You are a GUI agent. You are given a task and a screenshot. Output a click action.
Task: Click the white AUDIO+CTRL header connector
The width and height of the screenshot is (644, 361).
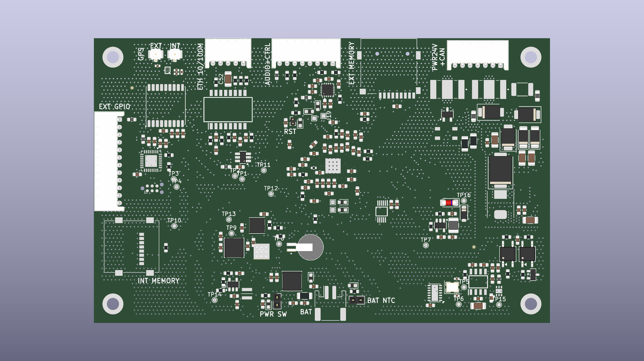(x=306, y=53)
